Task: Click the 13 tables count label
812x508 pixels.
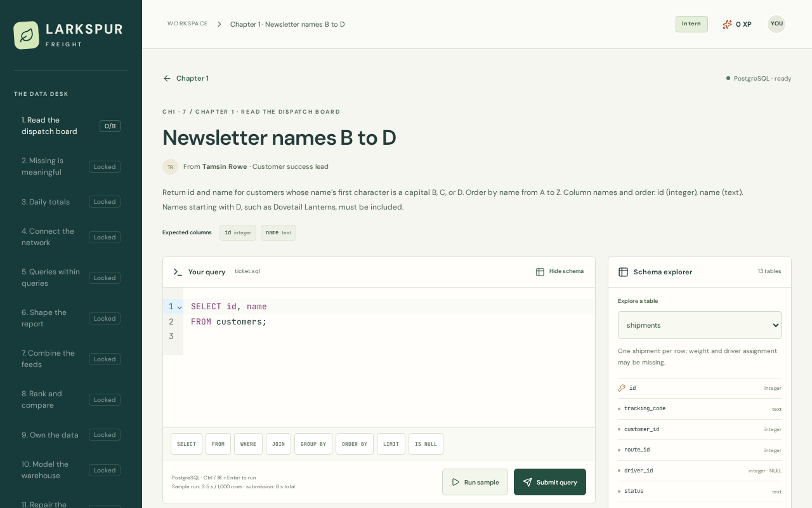Action: (x=769, y=272)
